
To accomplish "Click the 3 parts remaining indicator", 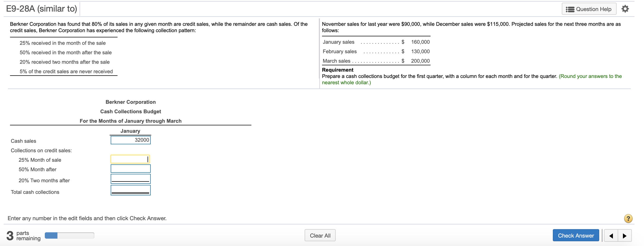I will 24,235.
